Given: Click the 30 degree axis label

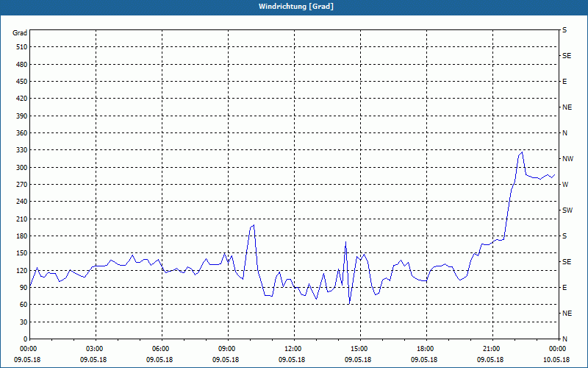Looking at the screenshot, I should coord(24,322).
